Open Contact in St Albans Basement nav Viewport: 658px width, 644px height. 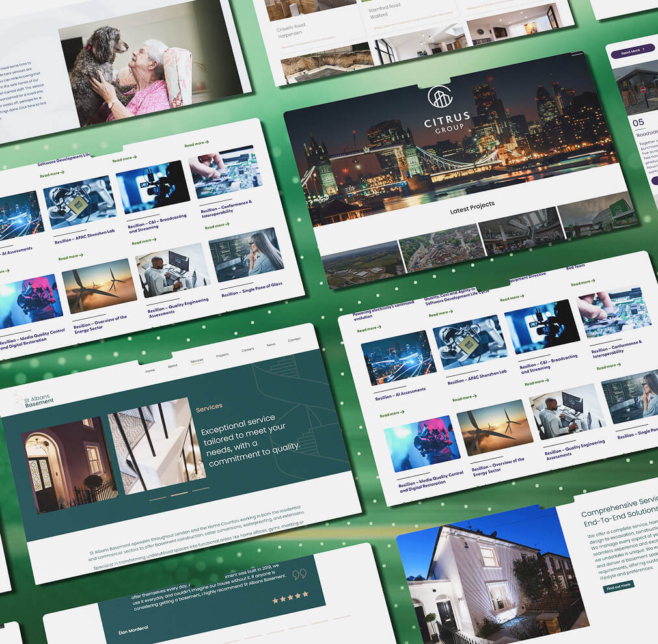(295, 340)
